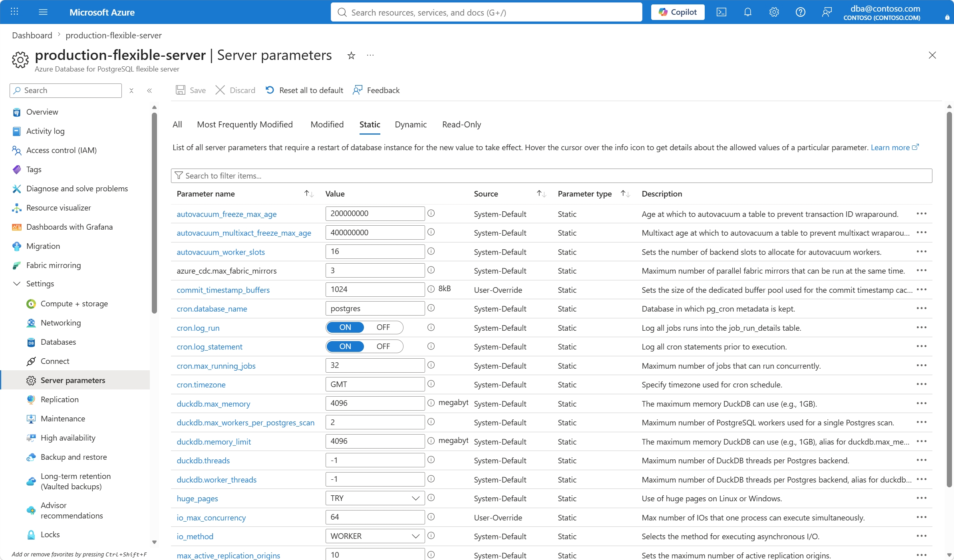
Task: Select the Static tab
Action: tap(370, 125)
